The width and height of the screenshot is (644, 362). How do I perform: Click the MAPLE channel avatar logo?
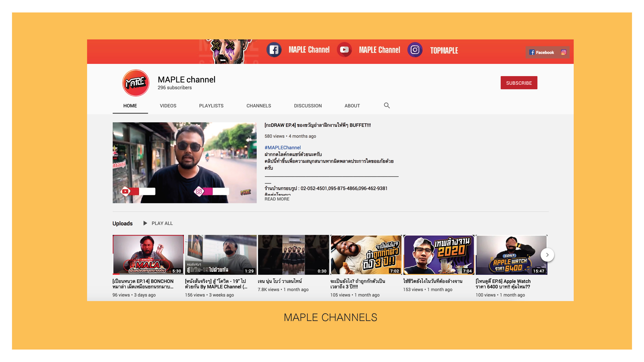[136, 83]
